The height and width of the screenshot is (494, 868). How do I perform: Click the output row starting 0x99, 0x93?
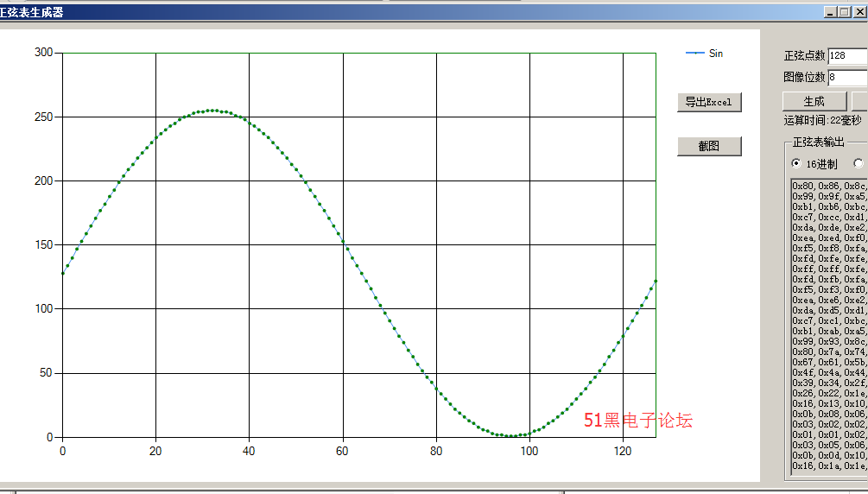point(829,341)
